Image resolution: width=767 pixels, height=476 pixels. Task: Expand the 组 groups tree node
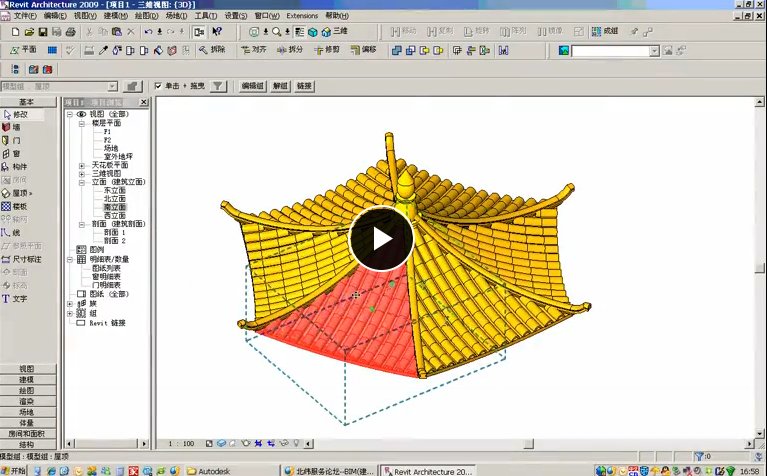pyautogui.click(x=69, y=314)
